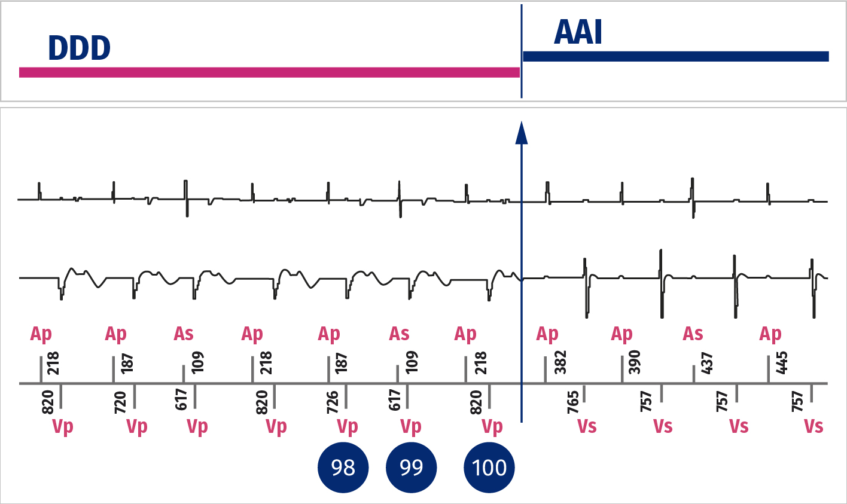847x504 pixels.
Task: Click the 720 interval value
Action: click(x=120, y=402)
